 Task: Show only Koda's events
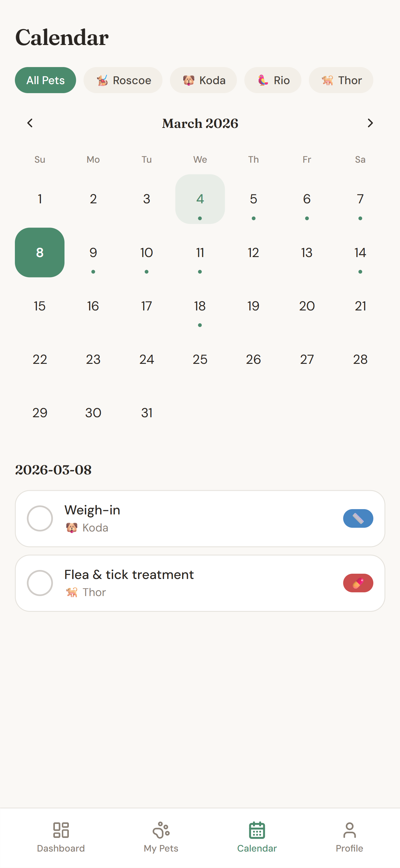tap(203, 80)
